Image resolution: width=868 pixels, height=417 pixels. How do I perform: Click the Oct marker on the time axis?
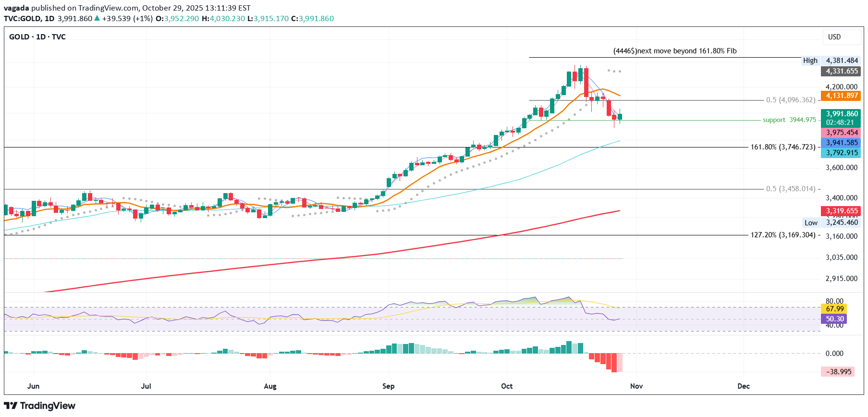(507, 386)
